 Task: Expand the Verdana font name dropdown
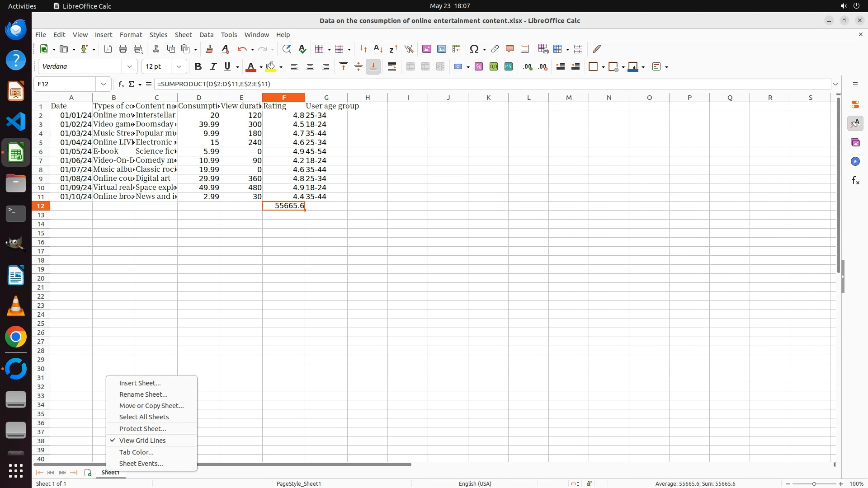130,67
